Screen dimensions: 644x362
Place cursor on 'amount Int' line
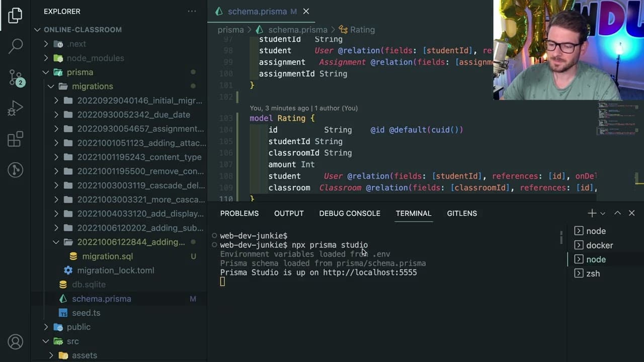pos(291,164)
